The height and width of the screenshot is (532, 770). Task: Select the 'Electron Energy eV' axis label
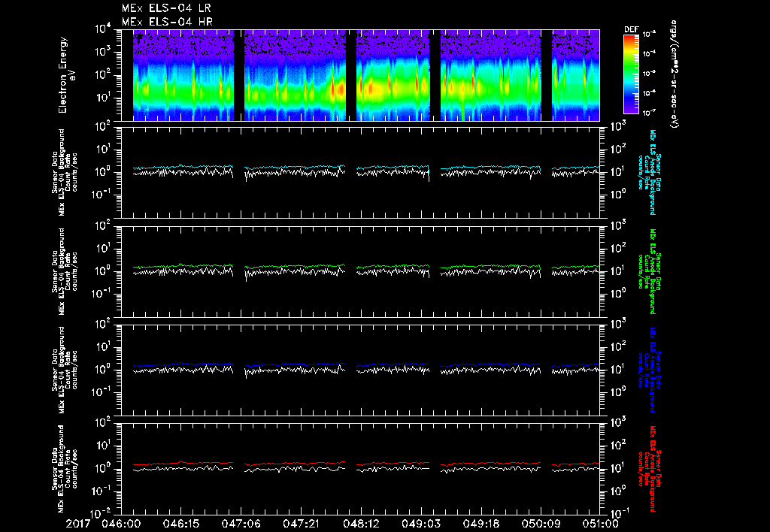(66, 75)
